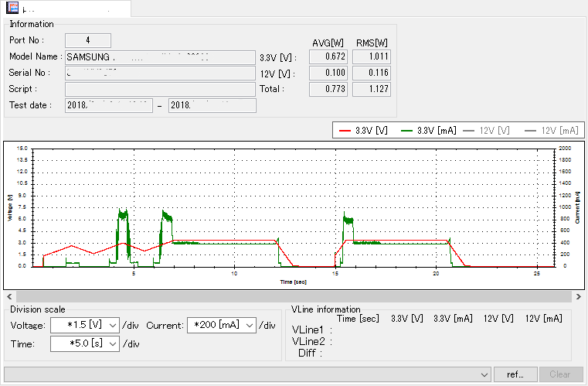Open the Time division scale dropdown
Image resolution: width=588 pixels, height=386 pixels.
point(113,343)
